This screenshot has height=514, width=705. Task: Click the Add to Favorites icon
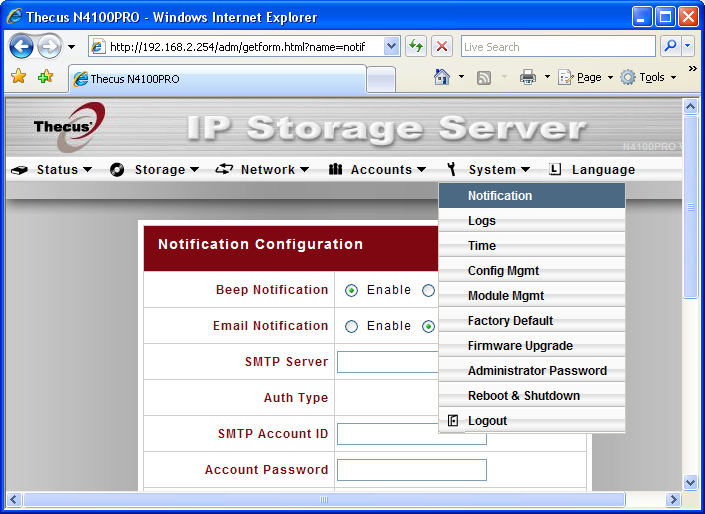45,77
